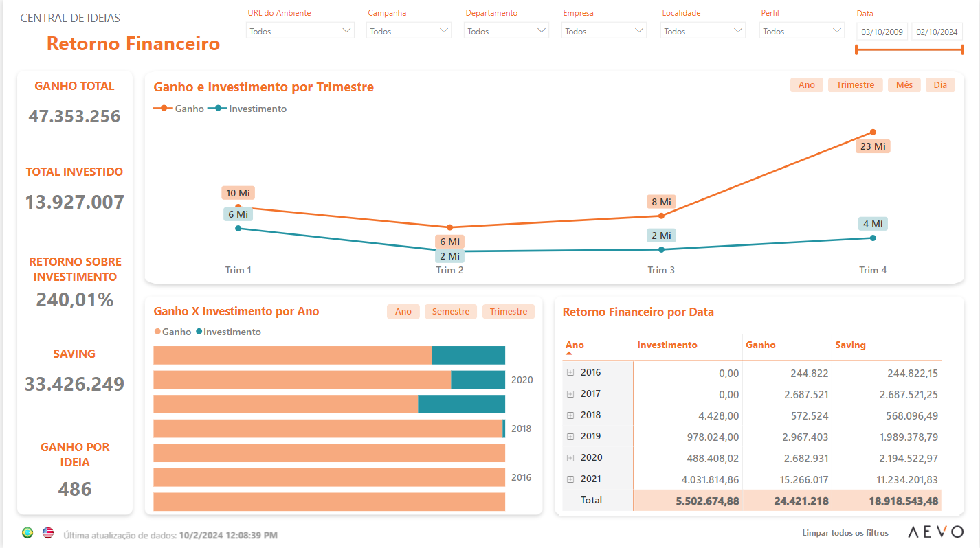Click the start date field 03/10/2009
This screenshot has width=980, height=548.
tap(882, 32)
